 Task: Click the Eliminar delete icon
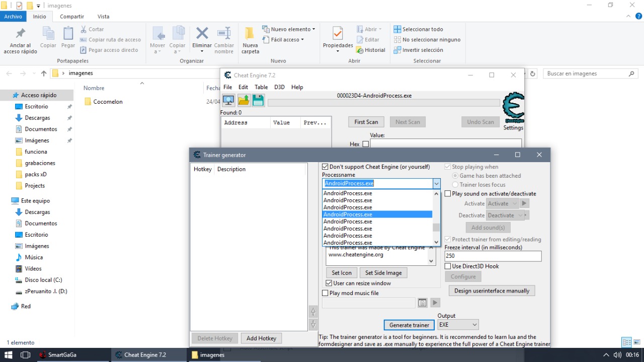click(x=202, y=34)
